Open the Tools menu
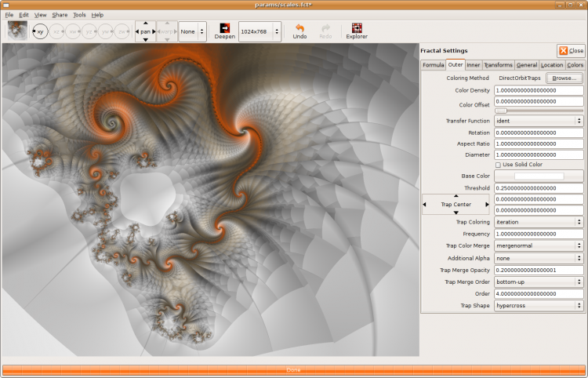Image resolution: width=588 pixels, height=378 pixels. coord(79,15)
